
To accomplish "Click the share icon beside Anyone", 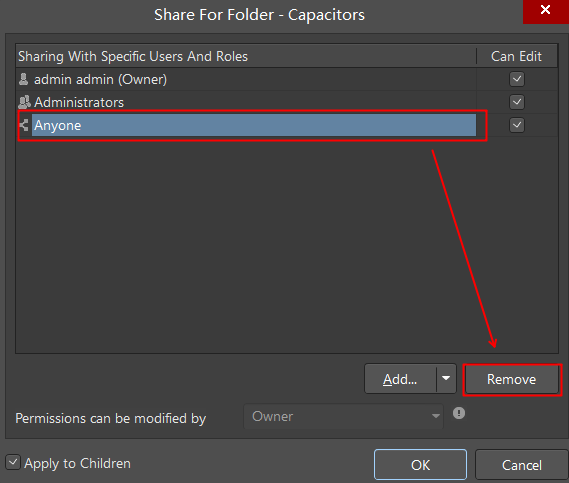I will click(x=24, y=125).
